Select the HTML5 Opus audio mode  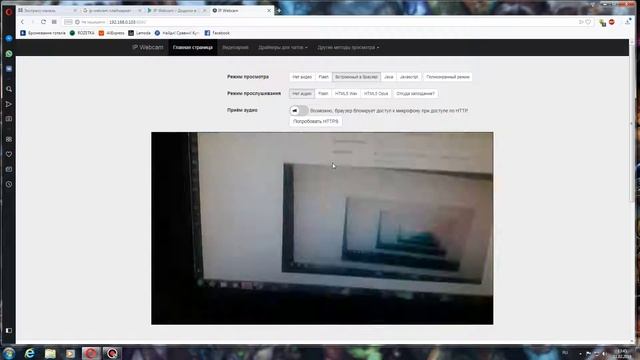(376, 93)
